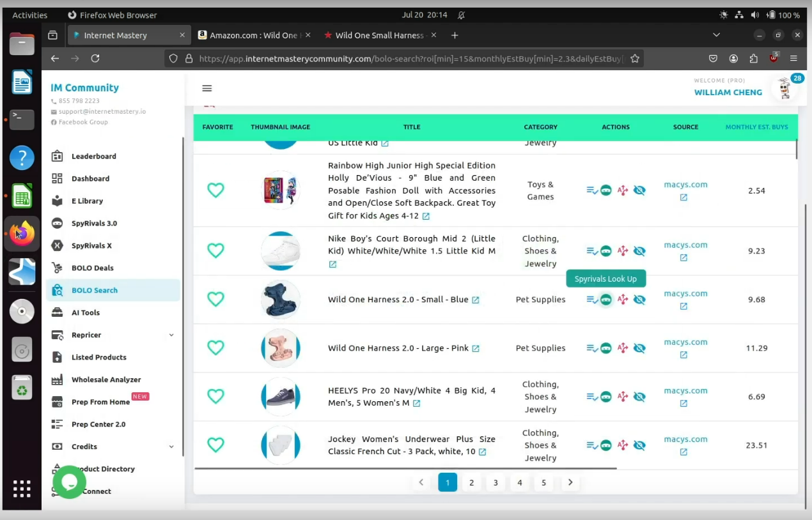Viewport: 812px width, 520px height.
Task: Favorite the Wild One Harness Small Blue
Action: tap(216, 299)
